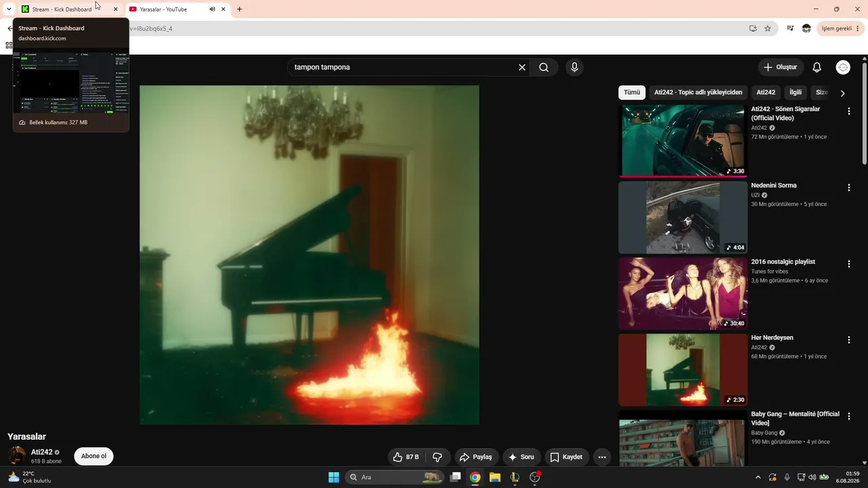This screenshot has width=868, height=488.
Task: Close the Stream - Kick Dashboard tab
Action: [x=115, y=9]
